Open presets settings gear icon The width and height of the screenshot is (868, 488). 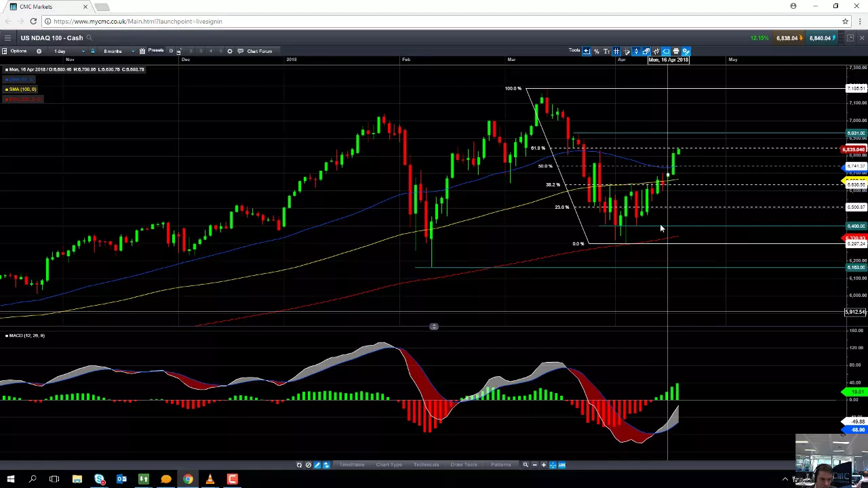pos(230,52)
